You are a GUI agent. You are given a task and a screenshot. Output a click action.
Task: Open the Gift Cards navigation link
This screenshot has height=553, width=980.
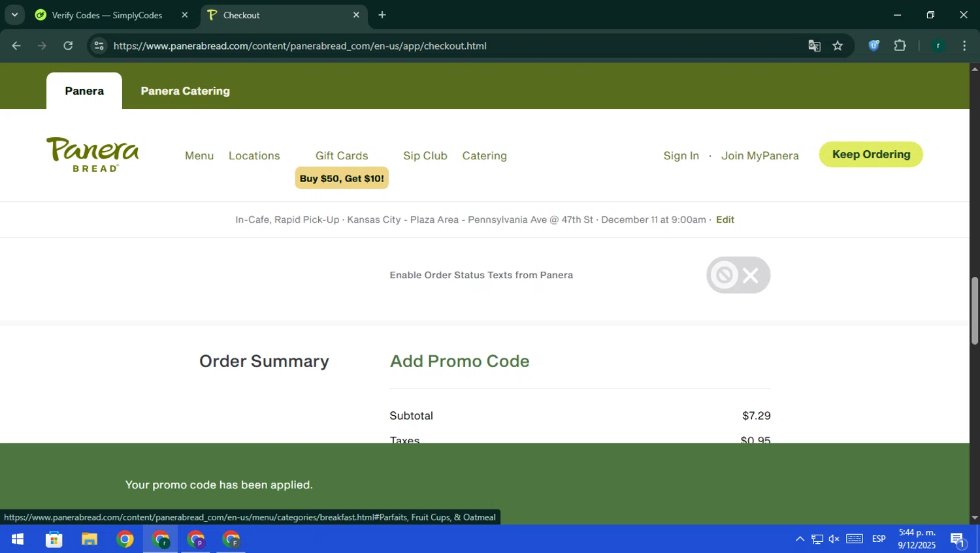coord(342,155)
